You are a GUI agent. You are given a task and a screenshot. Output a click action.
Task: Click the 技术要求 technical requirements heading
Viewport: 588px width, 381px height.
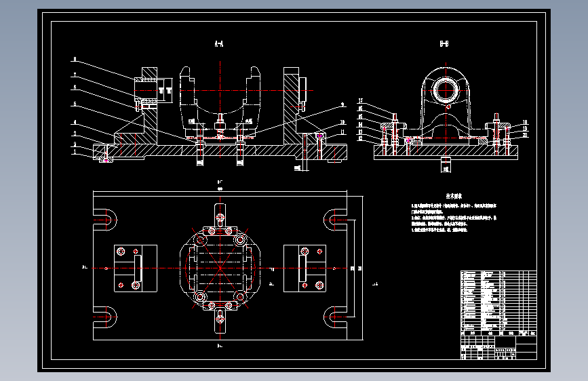pos(454,196)
